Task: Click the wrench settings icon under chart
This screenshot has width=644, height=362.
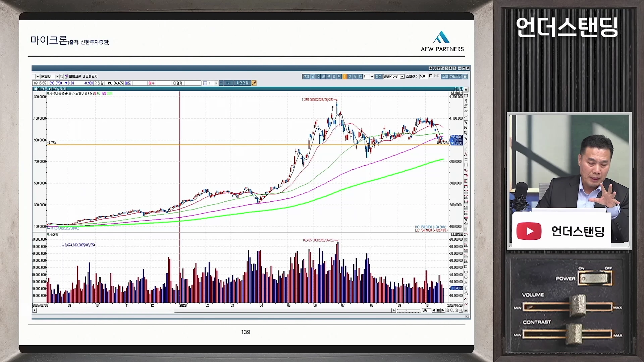Action: point(461,310)
